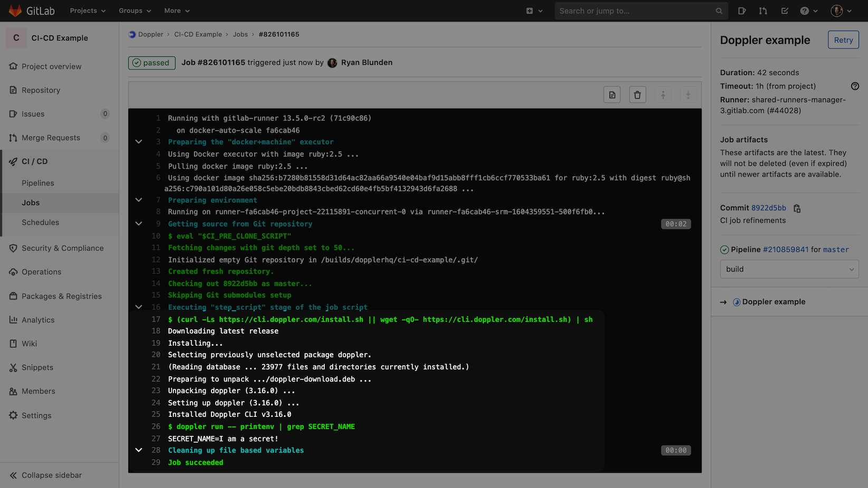This screenshot has height=488, width=868.
Task: Collapse the Executing step_script section
Action: click(x=139, y=307)
